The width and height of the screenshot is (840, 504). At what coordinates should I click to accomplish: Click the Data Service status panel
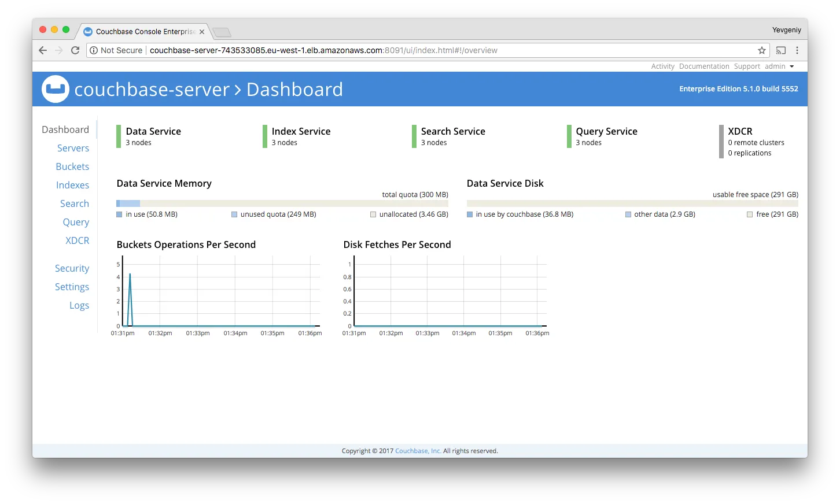coord(149,136)
